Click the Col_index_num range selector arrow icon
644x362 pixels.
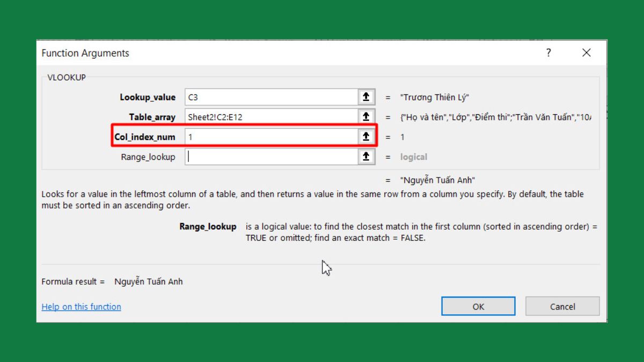tap(366, 137)
